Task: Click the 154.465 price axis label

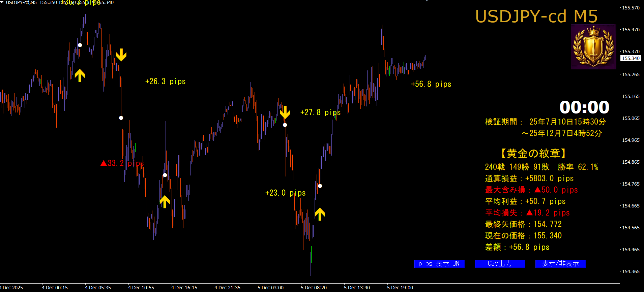Action: point(631,250)
